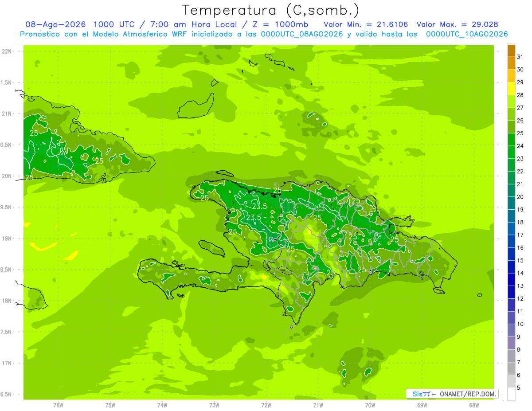
Task: Click the "76W" longitude axis label
Action: pyautogui.click(x=58, y=405)
